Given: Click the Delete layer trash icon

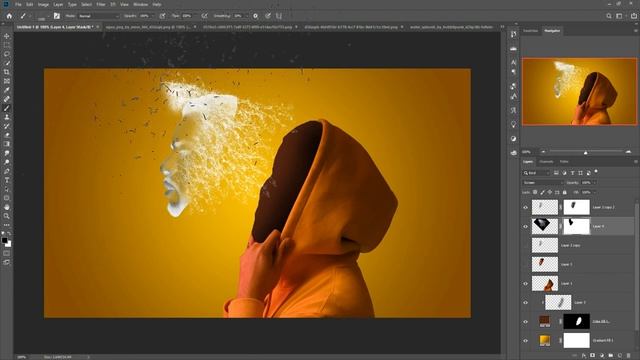Looking at the screenshot, I should [629, 356].
